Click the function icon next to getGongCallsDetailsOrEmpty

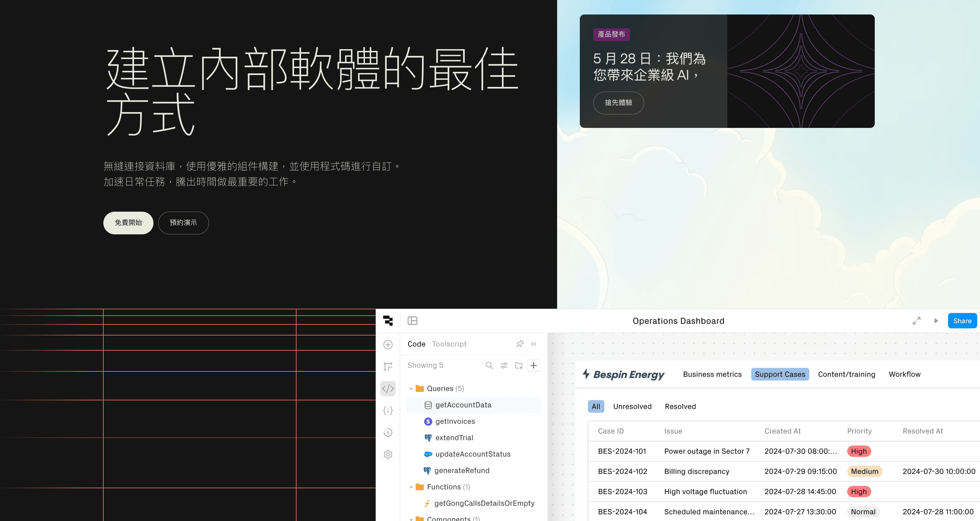(x=427, y=503)
